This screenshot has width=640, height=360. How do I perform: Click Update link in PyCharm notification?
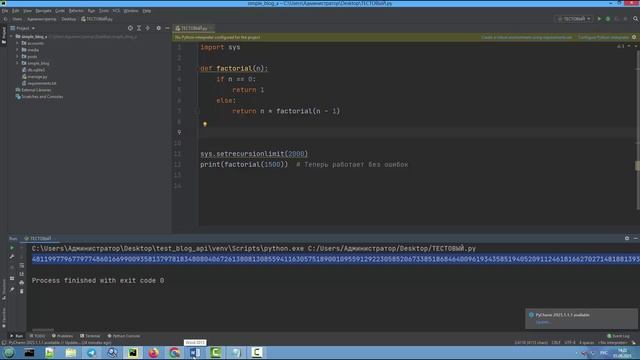543,322
